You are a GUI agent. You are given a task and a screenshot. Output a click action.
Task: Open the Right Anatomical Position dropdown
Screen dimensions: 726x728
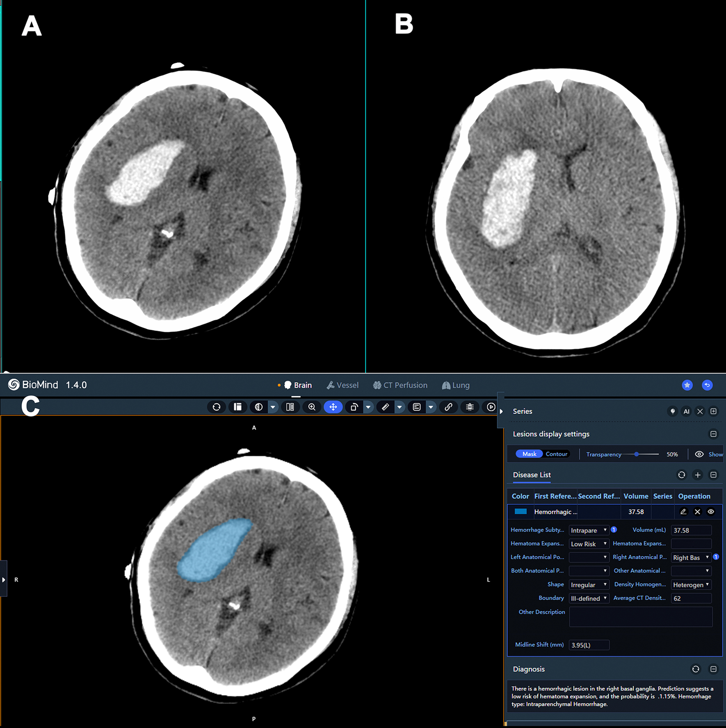(x=691, y=557)
